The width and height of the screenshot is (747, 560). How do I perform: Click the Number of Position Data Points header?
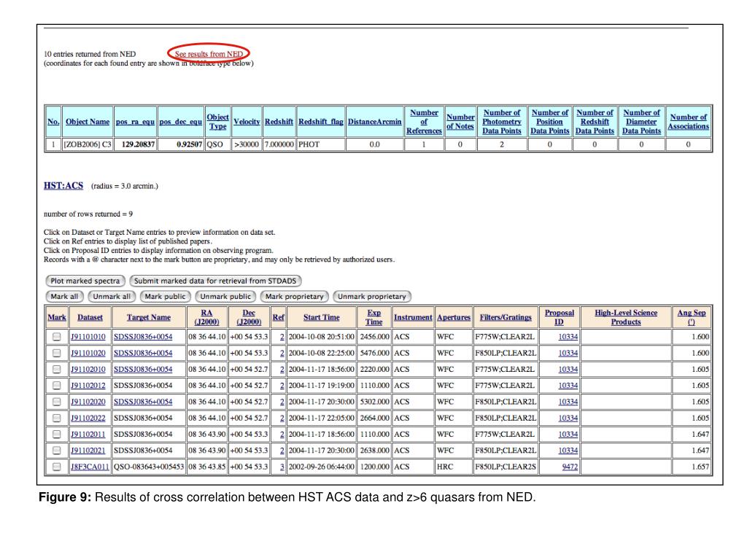[x=550, y=122]
